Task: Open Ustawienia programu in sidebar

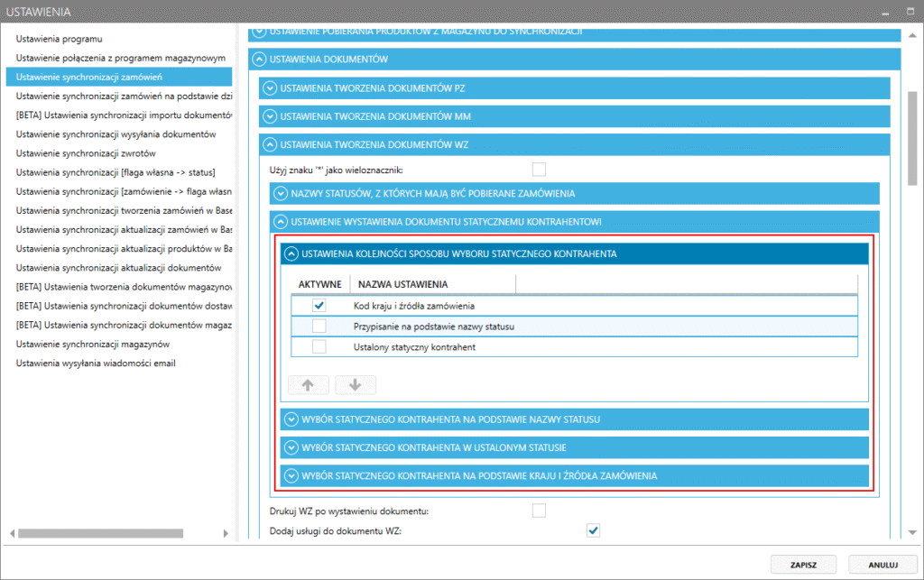Action: pyautogui.click(x=60, y=40)
